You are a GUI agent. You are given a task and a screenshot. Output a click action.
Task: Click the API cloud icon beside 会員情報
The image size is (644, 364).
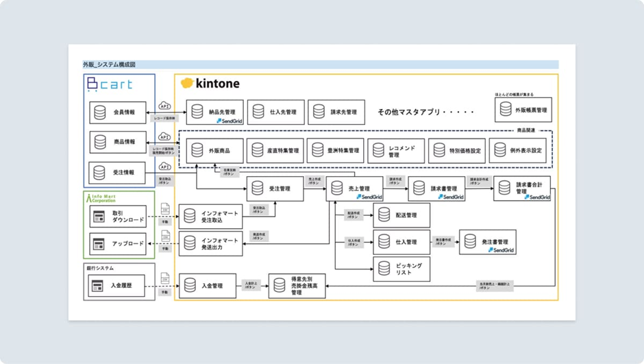[164, 106]
